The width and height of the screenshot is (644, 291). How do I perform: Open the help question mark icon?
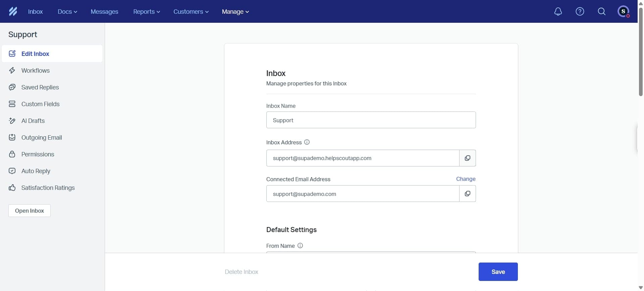tap(580, 11)
